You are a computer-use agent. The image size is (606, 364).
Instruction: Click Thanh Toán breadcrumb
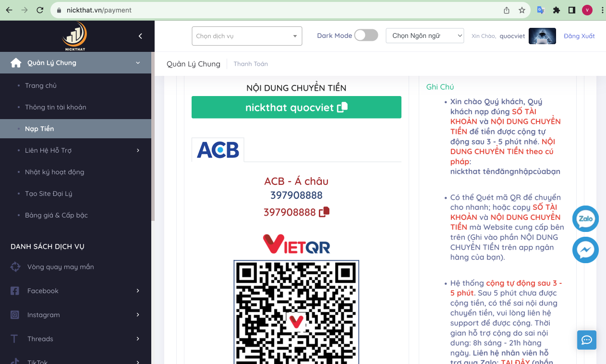(251, 64)
